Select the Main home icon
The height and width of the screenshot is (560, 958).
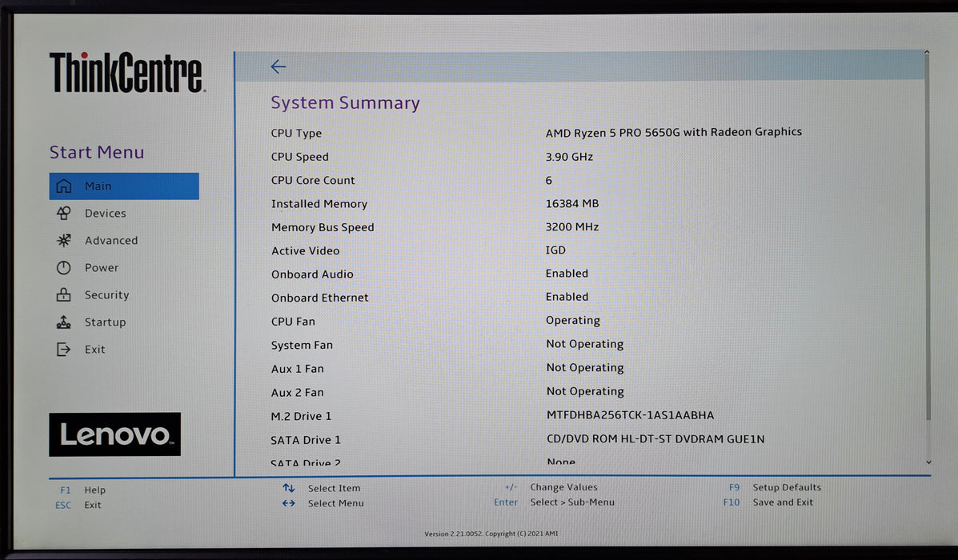pyautogui.click(x=63, y=186)
